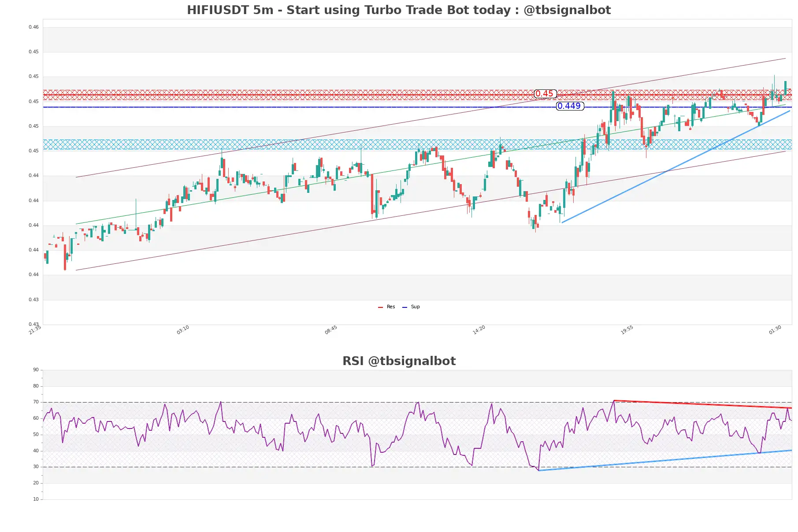Click the 01:30 time axis label

pyautogui.click(x=775, y=330)
